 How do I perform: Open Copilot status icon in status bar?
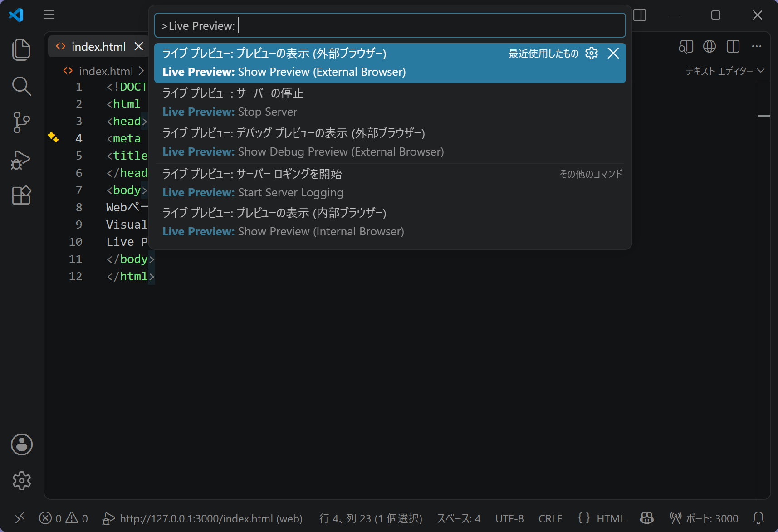click(646, 518)
